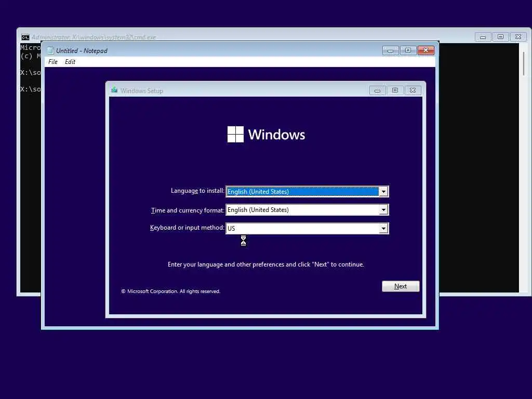Close the Administrator cmd.exe window
The image size is (532, 399).
tap(518, 37)
